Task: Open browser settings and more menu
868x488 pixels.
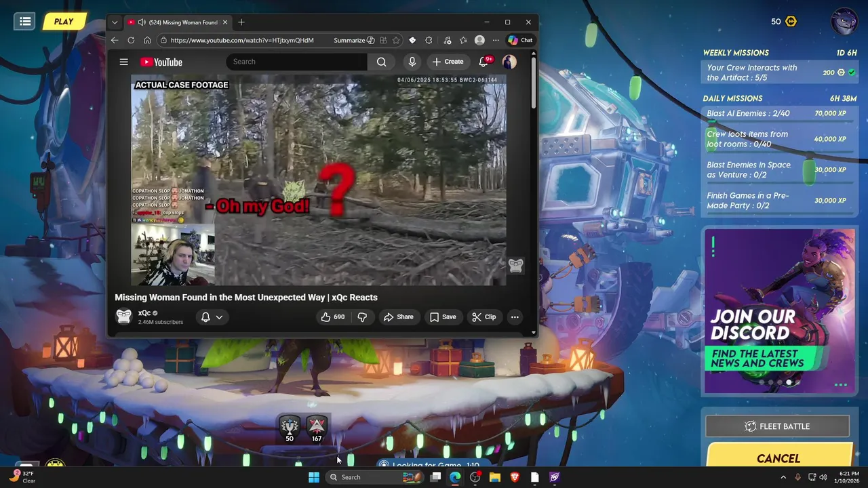Action: click(496, 40)
